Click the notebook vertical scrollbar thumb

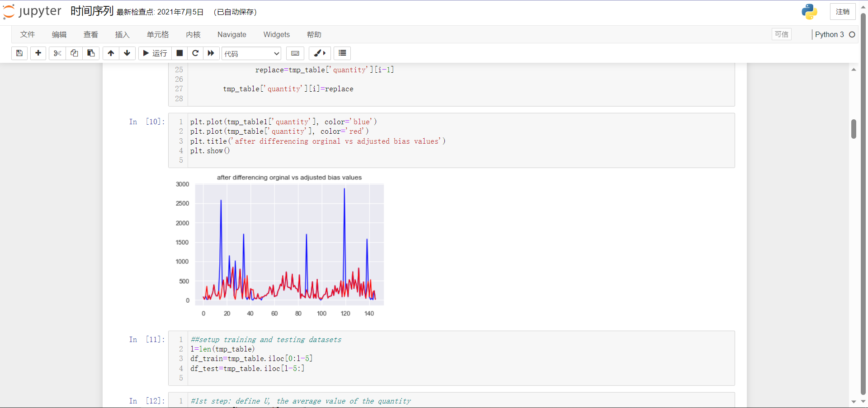tap(854, 129)
